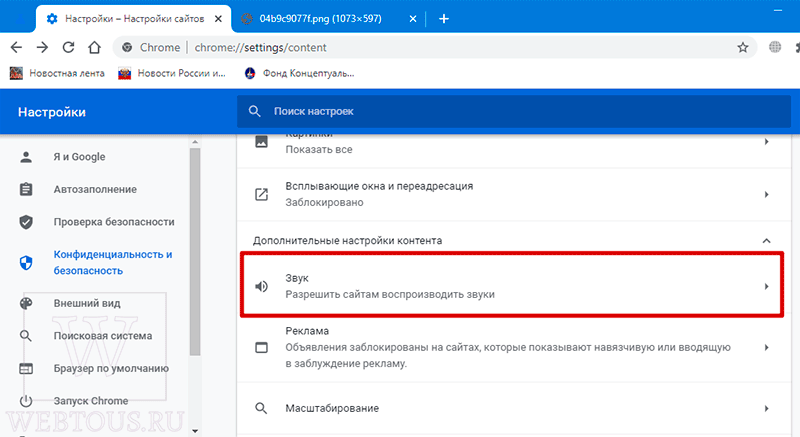The width and height of the screenshot is (800, 437).
Task: Click the magnifier icon in Масштабирование row
Action: [x=261, y=408]
